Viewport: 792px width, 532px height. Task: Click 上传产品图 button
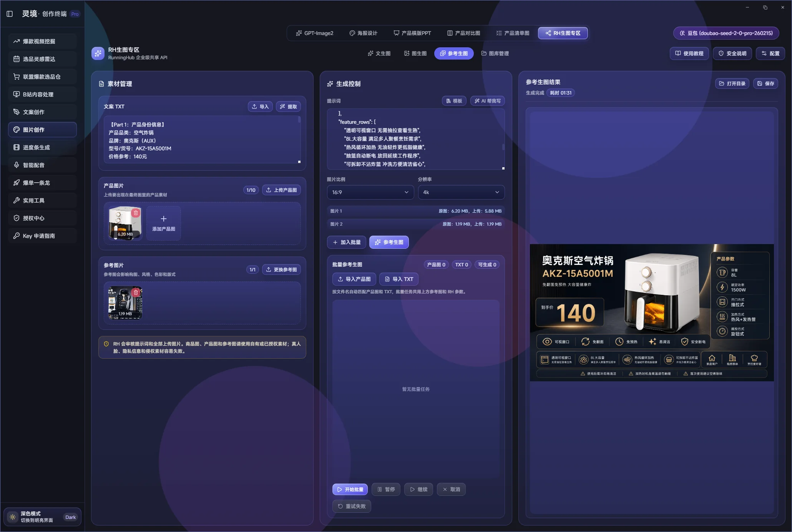pos(281,190)
